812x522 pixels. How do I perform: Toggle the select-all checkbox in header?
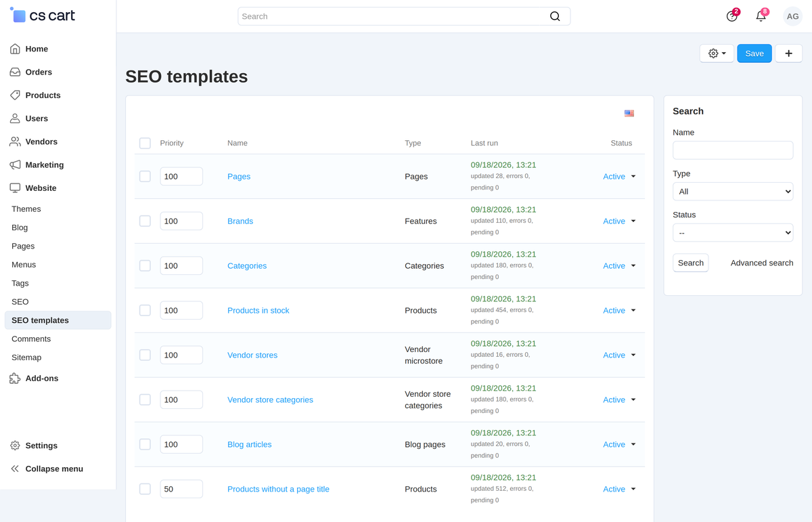[x=145, y=143]
